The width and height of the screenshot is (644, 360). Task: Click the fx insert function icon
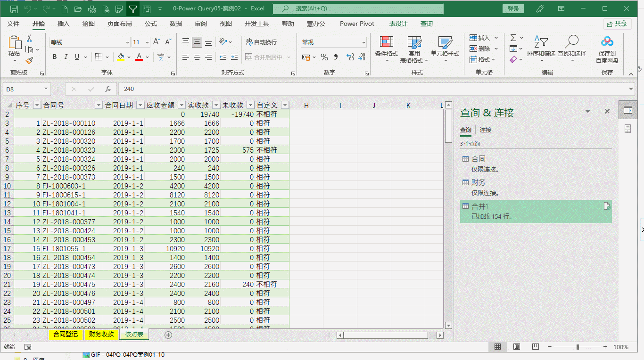108,89
